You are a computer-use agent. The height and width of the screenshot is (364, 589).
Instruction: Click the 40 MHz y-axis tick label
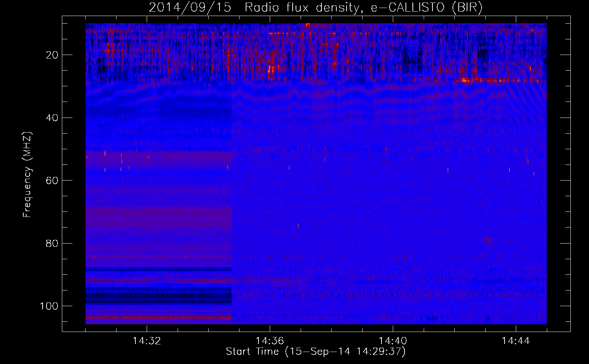(x=52, y=118)
